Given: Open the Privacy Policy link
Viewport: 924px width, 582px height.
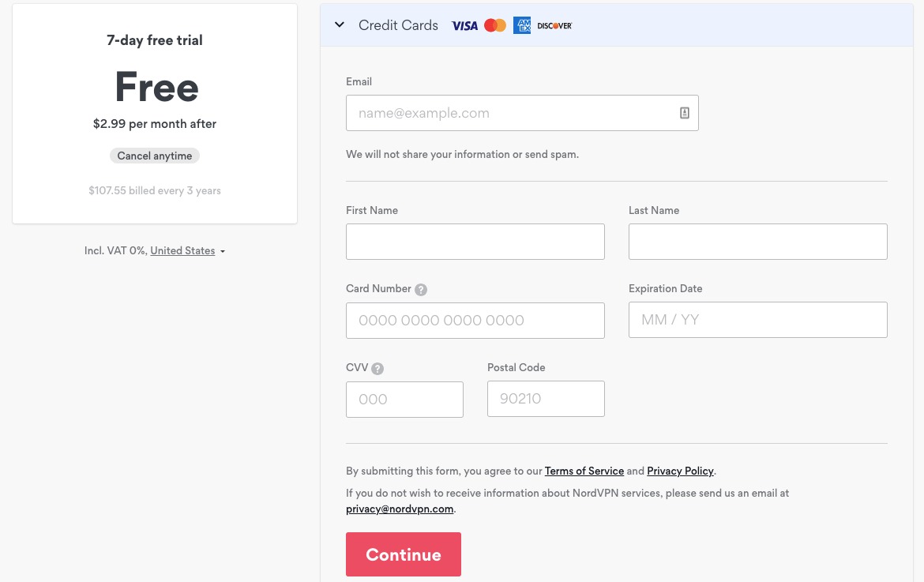Looking at the screenshot, I should (680, 471).
